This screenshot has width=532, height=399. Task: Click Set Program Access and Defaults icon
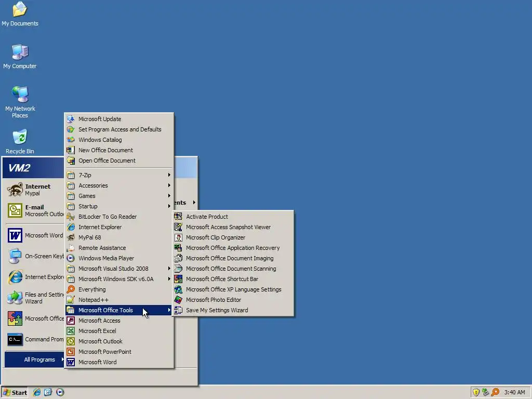click(71, 129)
